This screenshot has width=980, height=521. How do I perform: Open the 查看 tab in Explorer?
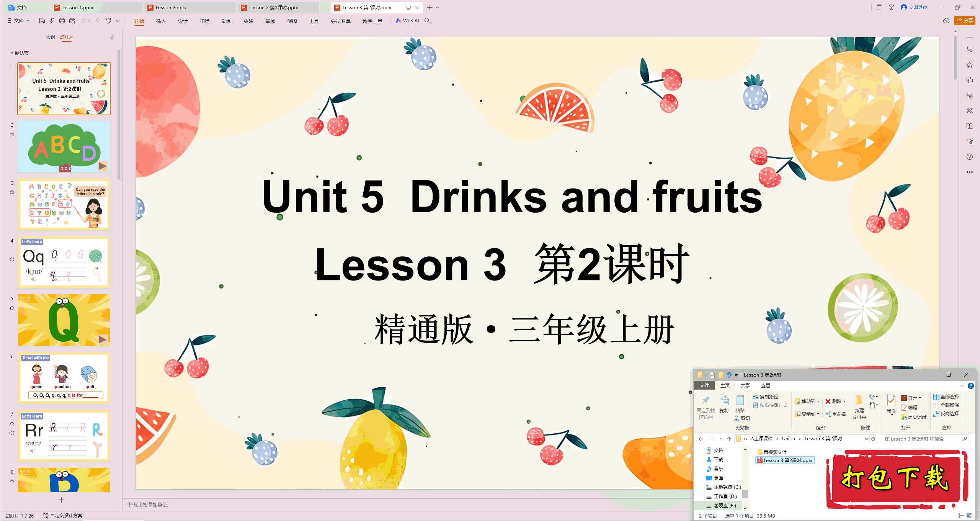[x=766, y=386]
